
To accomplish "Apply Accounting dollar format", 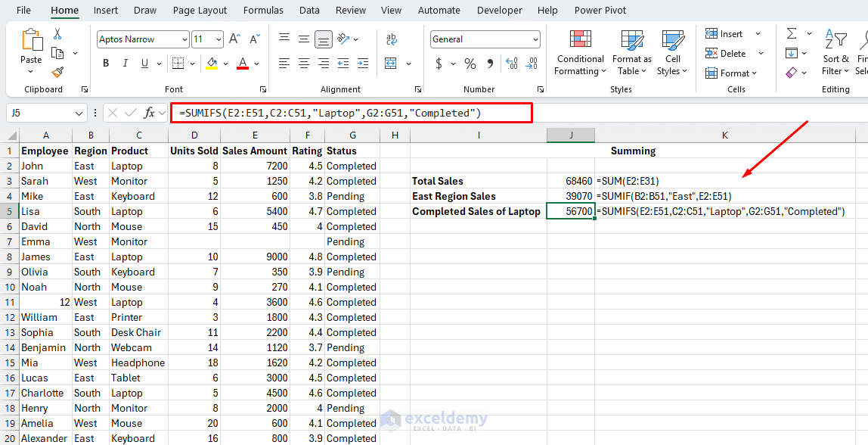I will pyautogui.click(x=439, y=64).
